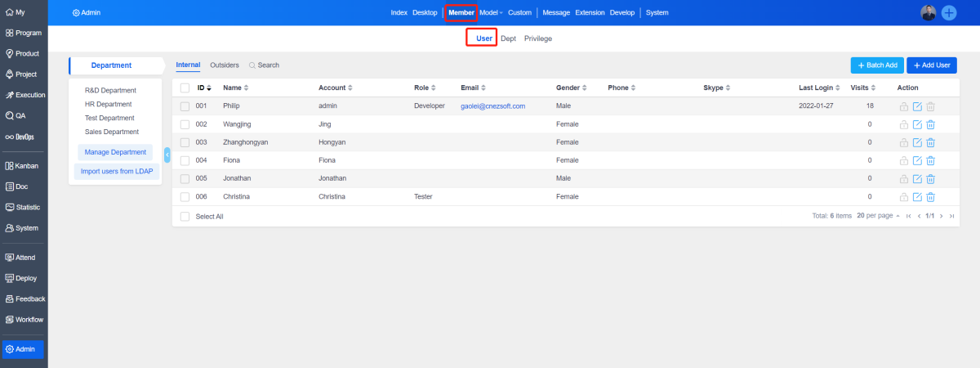The image size is (980, 368).
Task: Click the round blue plus icon
Action: tap(949, 12)
